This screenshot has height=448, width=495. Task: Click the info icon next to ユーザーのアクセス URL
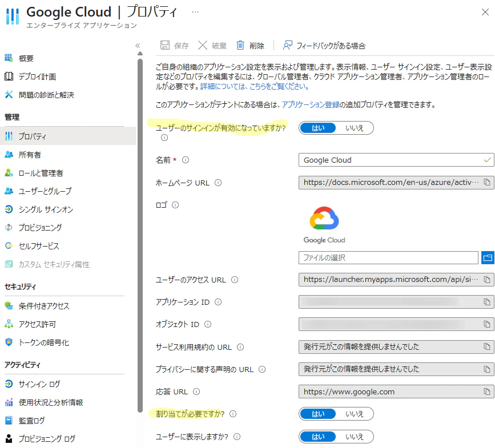point(235,280)
